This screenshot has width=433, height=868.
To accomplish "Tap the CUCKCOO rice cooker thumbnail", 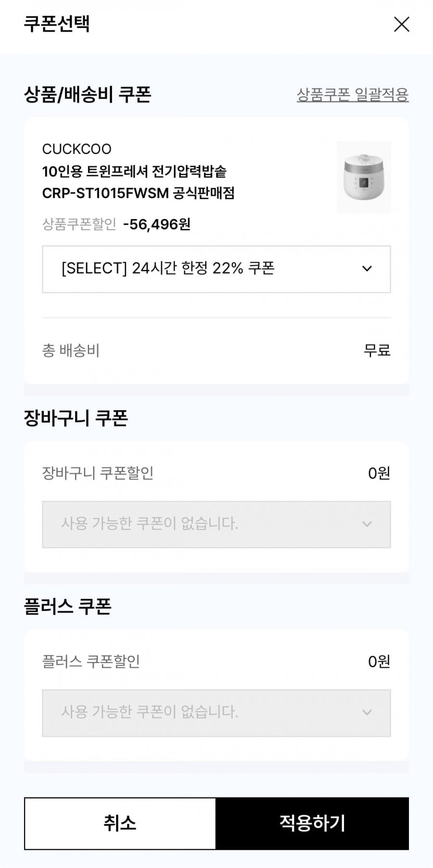I will 363,176.
